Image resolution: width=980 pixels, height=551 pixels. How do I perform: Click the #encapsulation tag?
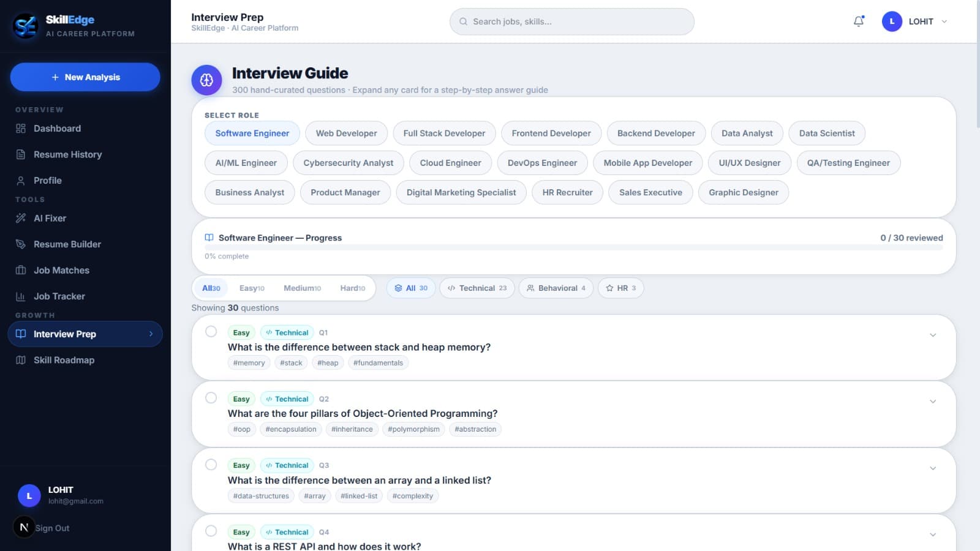(291, 429)
